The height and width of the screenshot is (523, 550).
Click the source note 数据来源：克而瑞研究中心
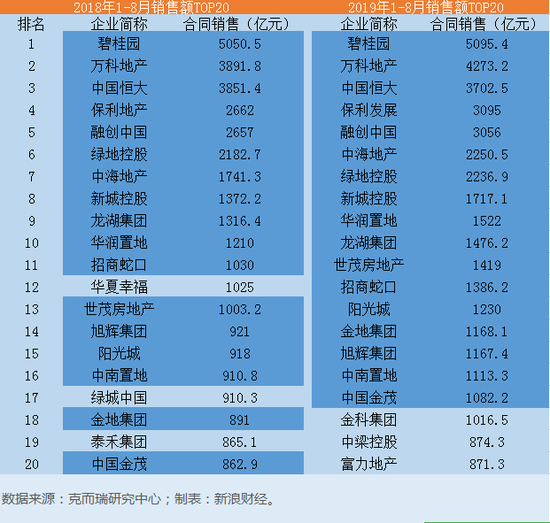(x=81, y=499)
